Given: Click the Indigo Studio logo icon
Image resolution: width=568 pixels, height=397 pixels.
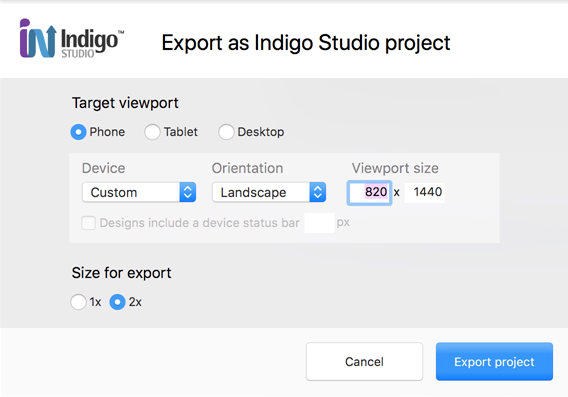Looking at the screenshot, I should point(38,38).
